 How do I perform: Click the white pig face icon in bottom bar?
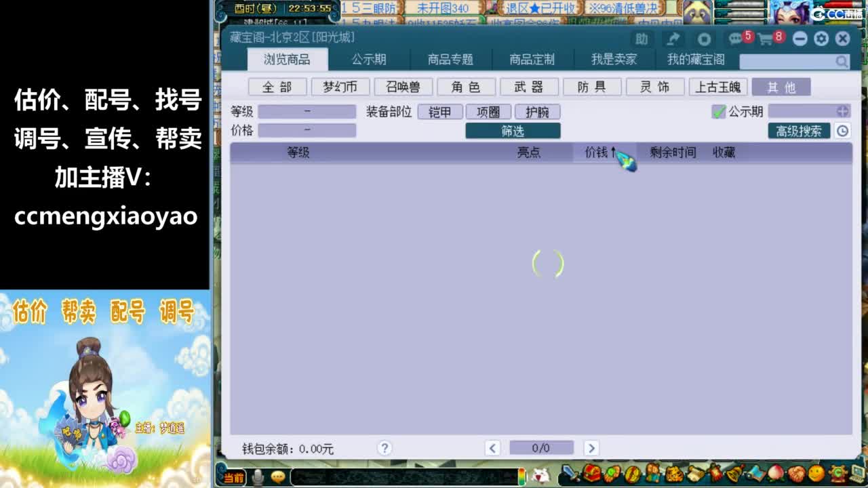coord(540,476)
